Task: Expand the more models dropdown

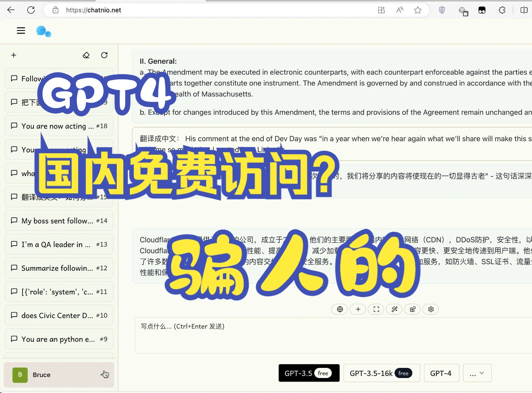Action: click(477, 373)
